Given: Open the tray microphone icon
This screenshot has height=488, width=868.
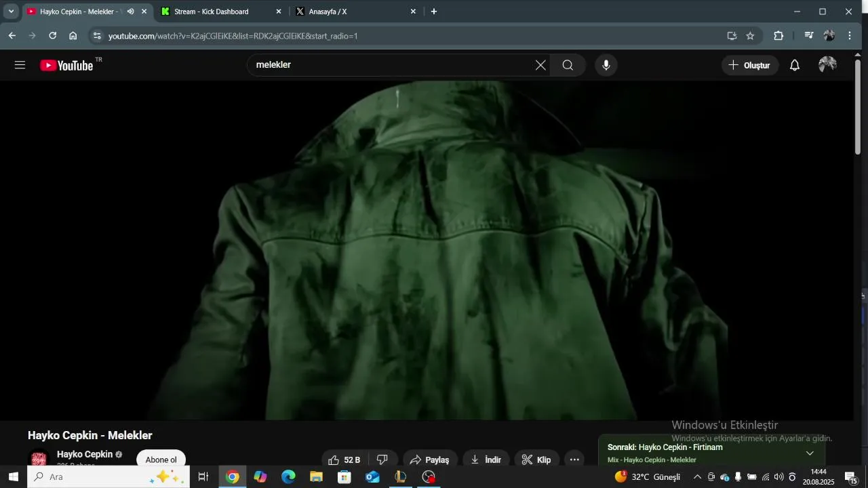Looking at the screenshot, I should pos(738,477).
